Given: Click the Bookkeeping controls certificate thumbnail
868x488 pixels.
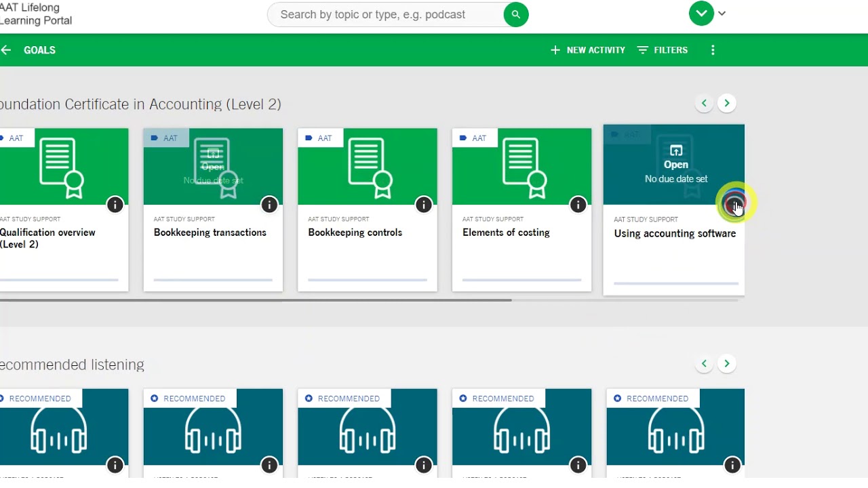Looking at the screenshot, I should (368, 167).
